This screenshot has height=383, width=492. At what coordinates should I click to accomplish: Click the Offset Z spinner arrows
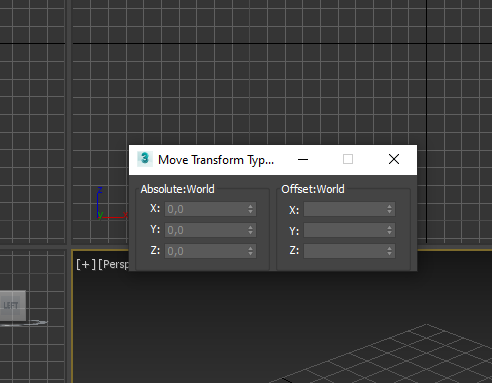390,251
